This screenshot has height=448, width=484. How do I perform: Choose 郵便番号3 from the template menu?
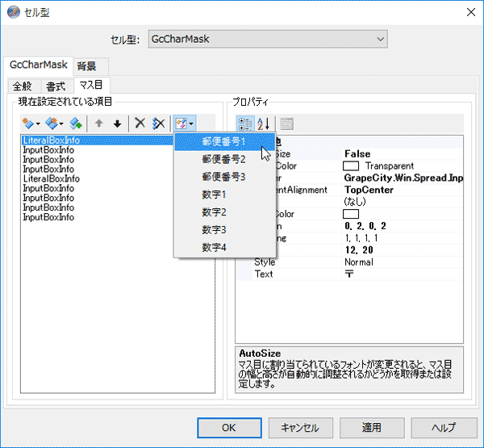pos(224,177)
